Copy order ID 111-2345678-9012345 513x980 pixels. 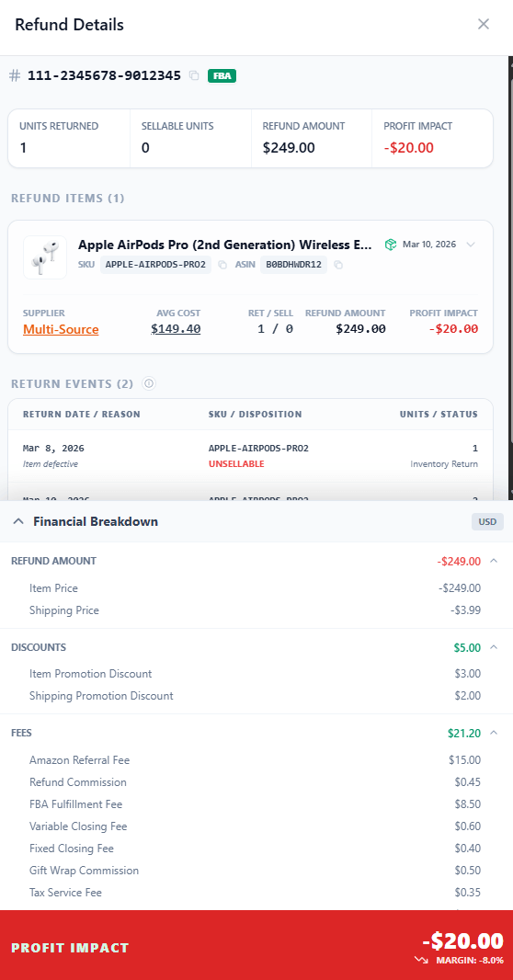[x=194, y=75]
